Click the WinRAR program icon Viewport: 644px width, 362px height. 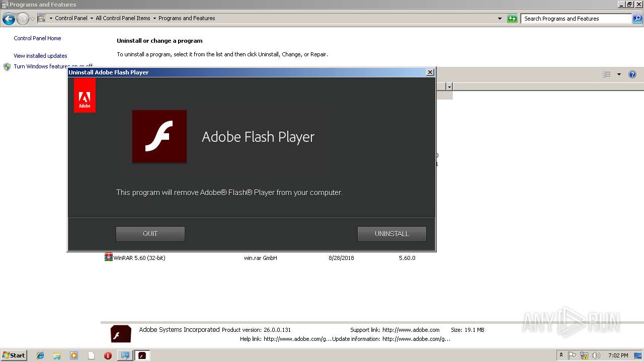pyautogui.click(x=108, y=257)
